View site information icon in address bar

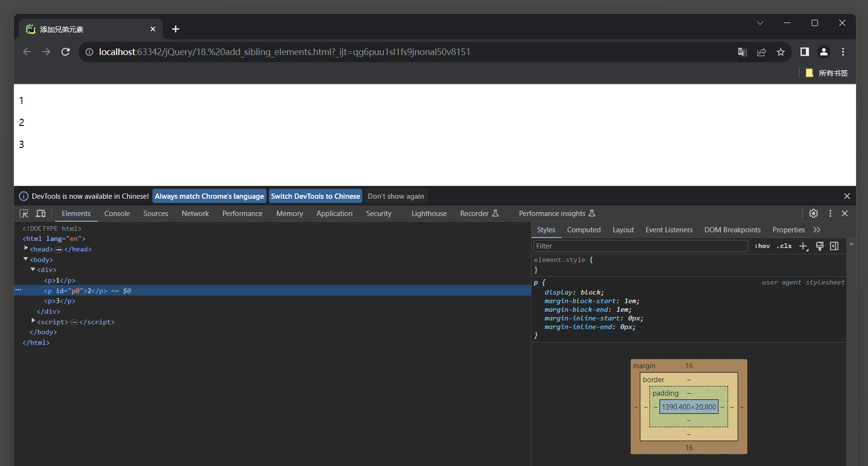click(x=89, y=52)
